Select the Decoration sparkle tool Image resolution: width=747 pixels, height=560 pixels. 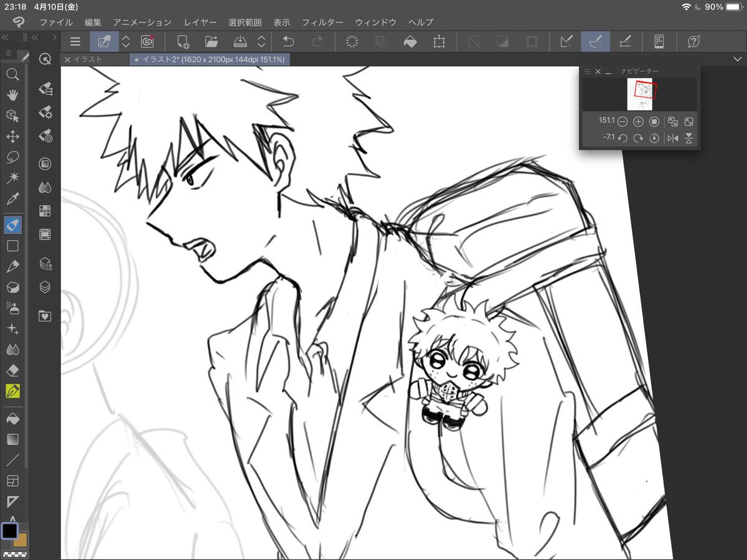click(12, 329)
